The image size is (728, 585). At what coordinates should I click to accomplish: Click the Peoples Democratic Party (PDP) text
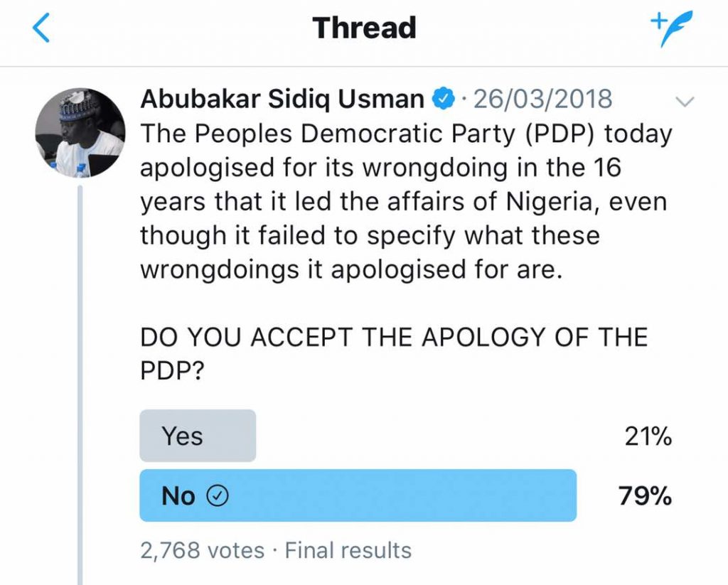pyautogui.click(x=395, y=134)
